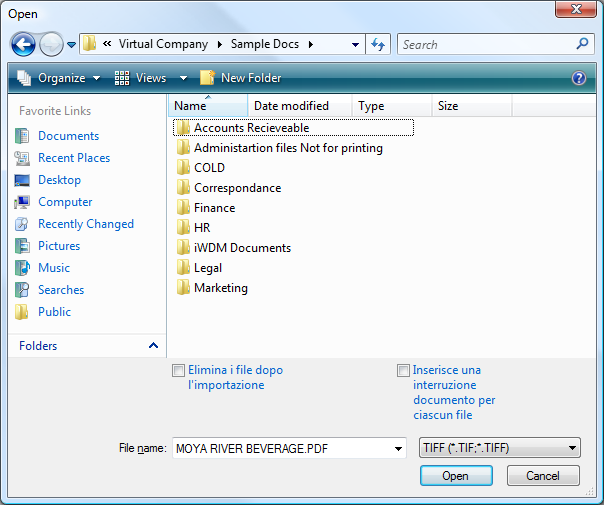
Task: Click the Marketing folder icon
Action: tap(183, 287)
